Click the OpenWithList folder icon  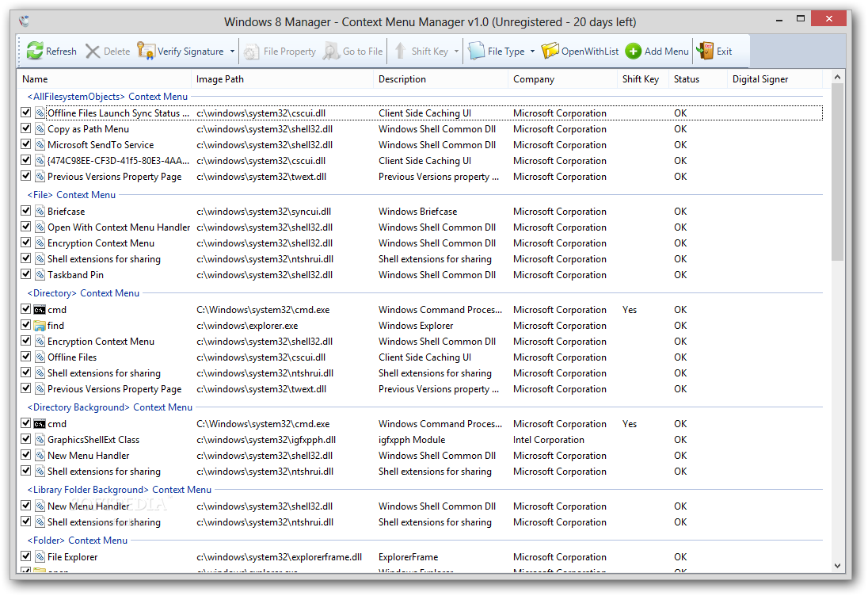point(550,51)
